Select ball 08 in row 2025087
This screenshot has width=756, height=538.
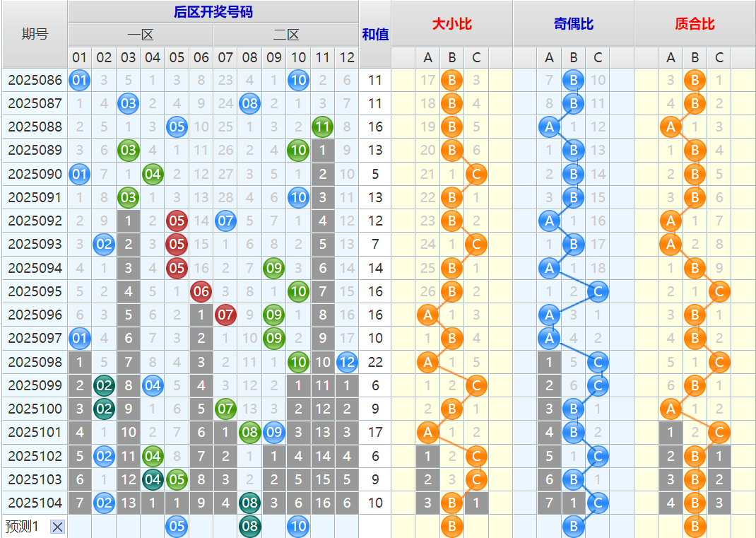(249, 103)
